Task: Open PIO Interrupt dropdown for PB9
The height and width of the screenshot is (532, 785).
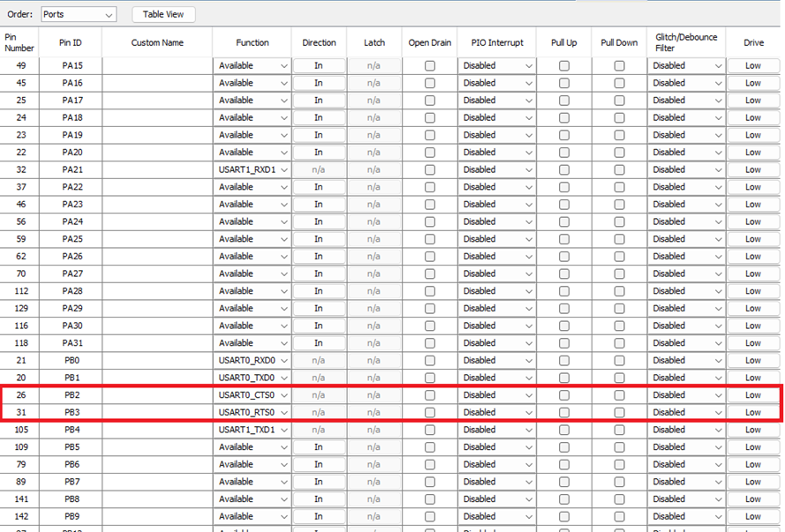Action: click(x=496, y=516)
